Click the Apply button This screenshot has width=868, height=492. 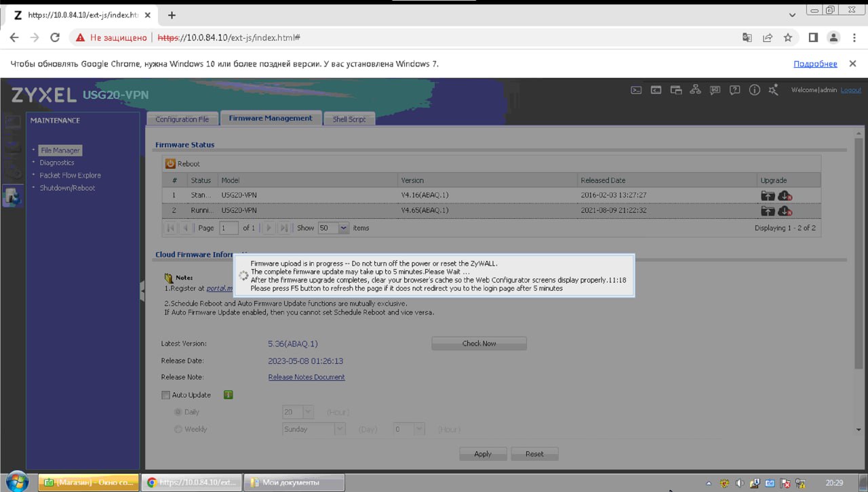pyautogui.click(x=483, y=454)
